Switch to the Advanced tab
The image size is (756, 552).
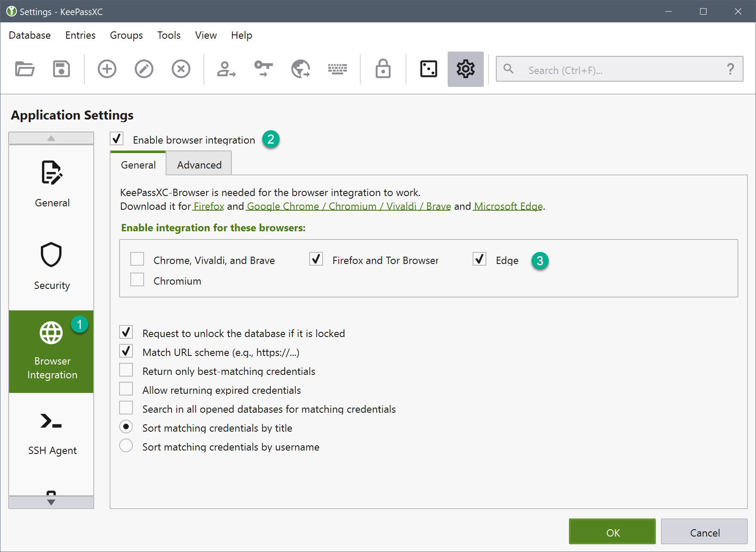(x=199, y=165)
